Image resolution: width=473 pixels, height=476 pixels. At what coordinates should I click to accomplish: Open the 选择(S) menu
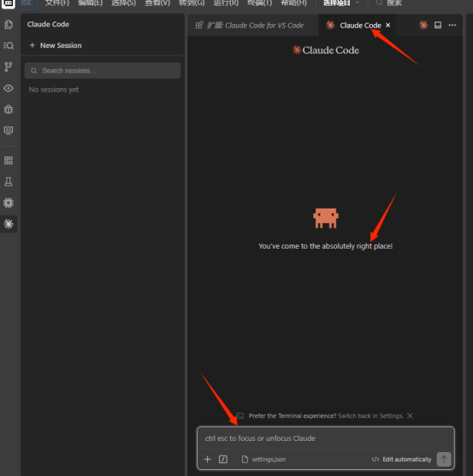123,3
